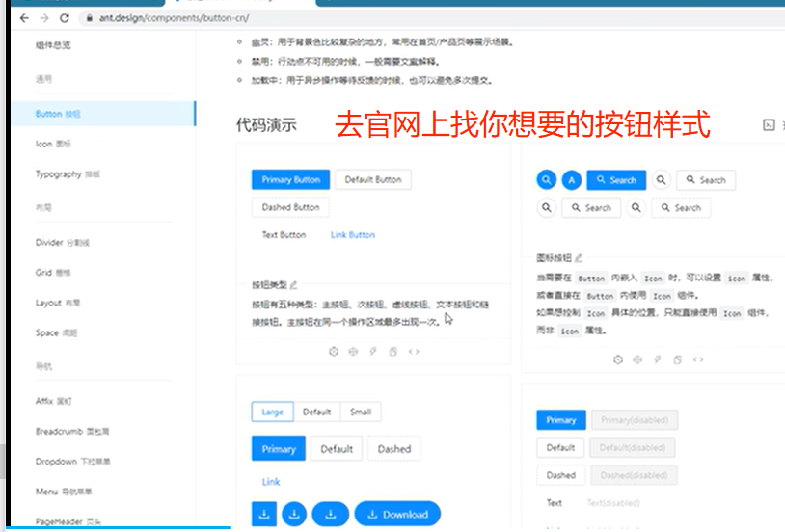Viewport: 785px width, 532px height.
Task: Click the address bar URL field
Action: (x=431, y=18)
